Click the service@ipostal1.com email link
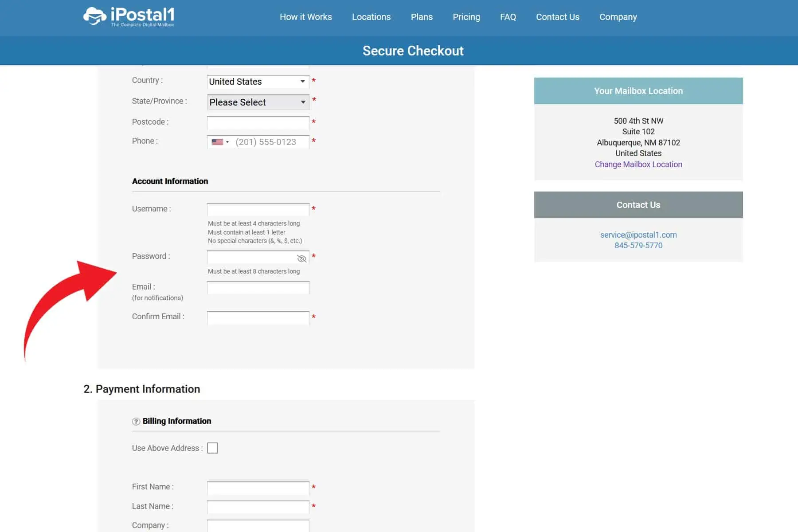Image resolution: width=798 pixels, height=532 pixels. (x=638, y=235)
